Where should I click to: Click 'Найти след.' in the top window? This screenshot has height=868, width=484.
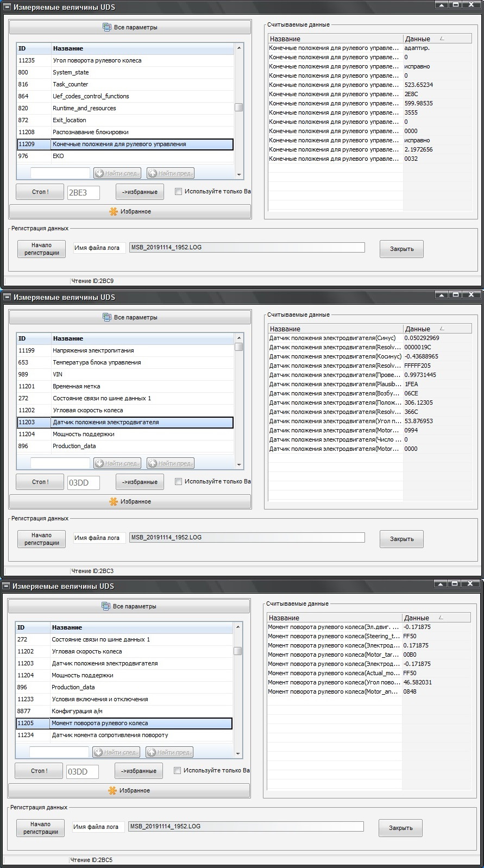[117, 173]
